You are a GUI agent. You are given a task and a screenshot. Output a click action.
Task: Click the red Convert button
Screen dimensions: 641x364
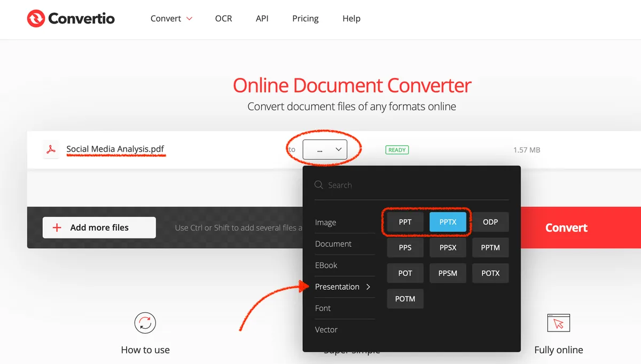pos(580,227)
